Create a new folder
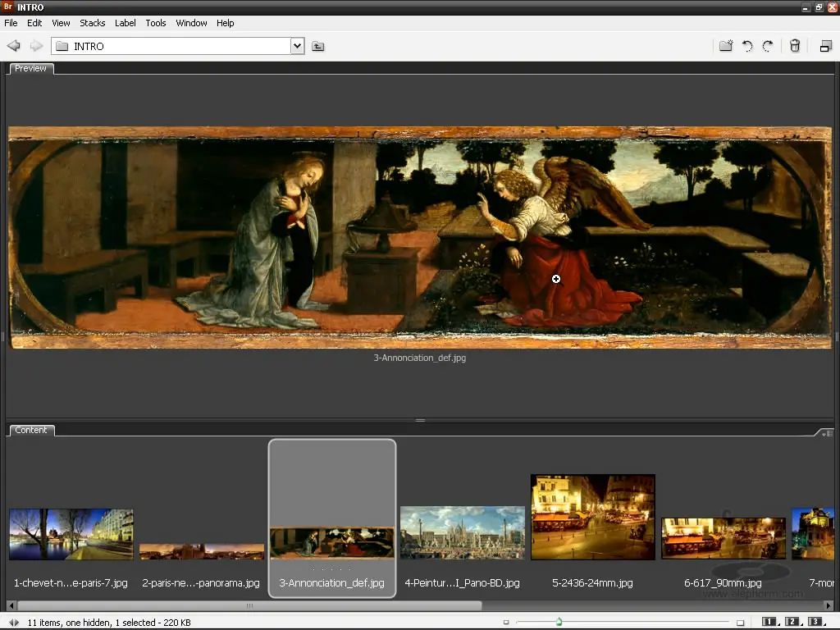This screenshot has height=630, width=840. pos(726,46)
